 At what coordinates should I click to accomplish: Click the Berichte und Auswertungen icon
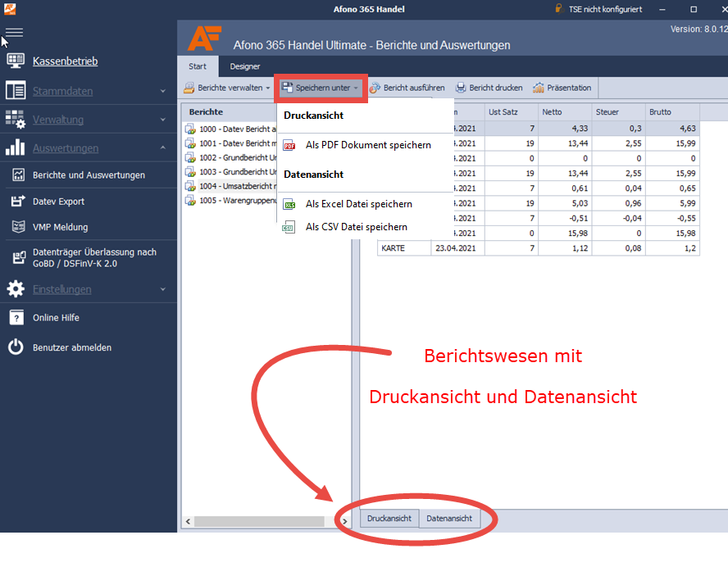click(18, 175)
